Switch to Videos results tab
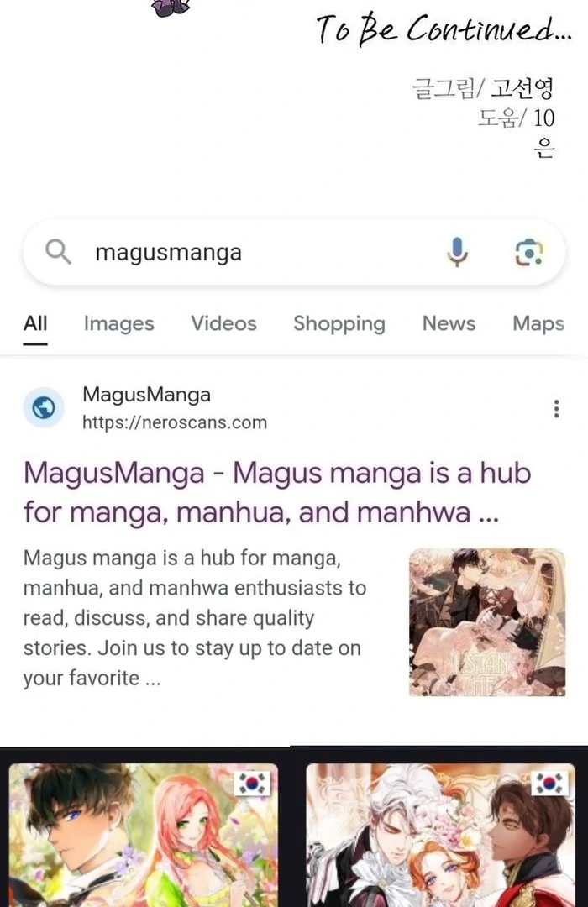 tap(224, 323)
